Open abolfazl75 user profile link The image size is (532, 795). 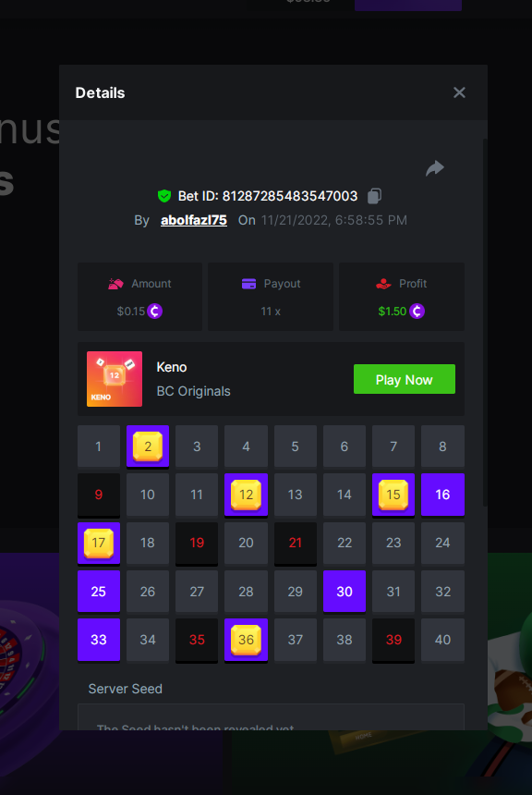coord(194,220)
